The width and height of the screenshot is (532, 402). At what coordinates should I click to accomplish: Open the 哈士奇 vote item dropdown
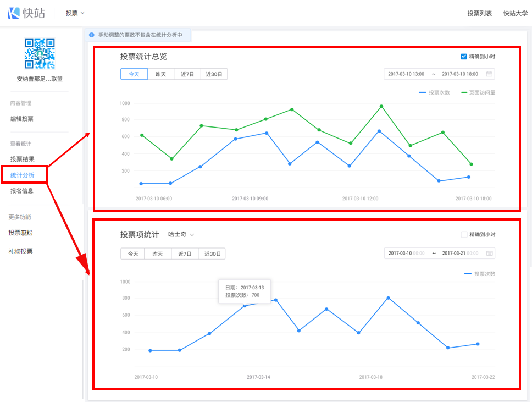tap(181, 234)
